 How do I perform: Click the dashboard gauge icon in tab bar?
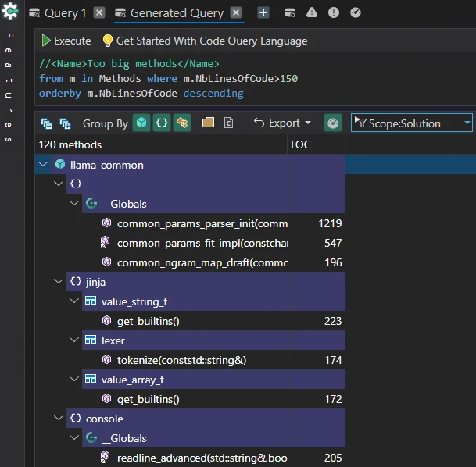pos(356,12)
